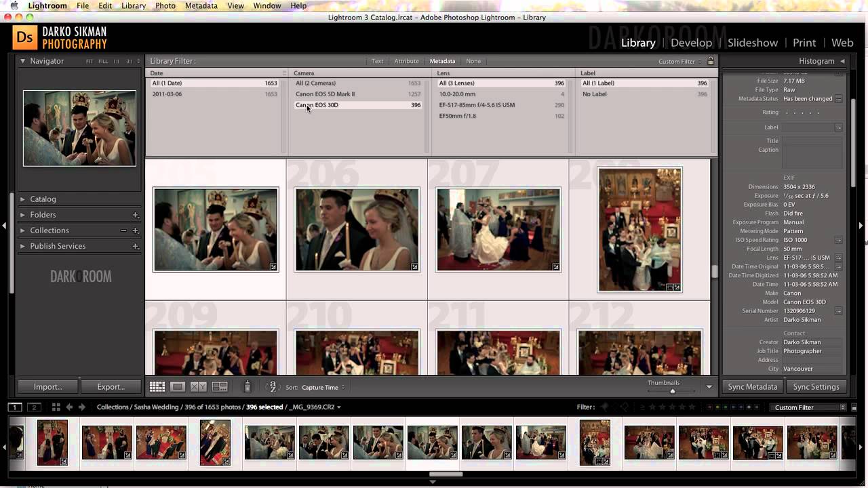Open the Photo menu
The width and height of the screenshot is (868, 488).
pyautogui.click(x=165, y=5)
